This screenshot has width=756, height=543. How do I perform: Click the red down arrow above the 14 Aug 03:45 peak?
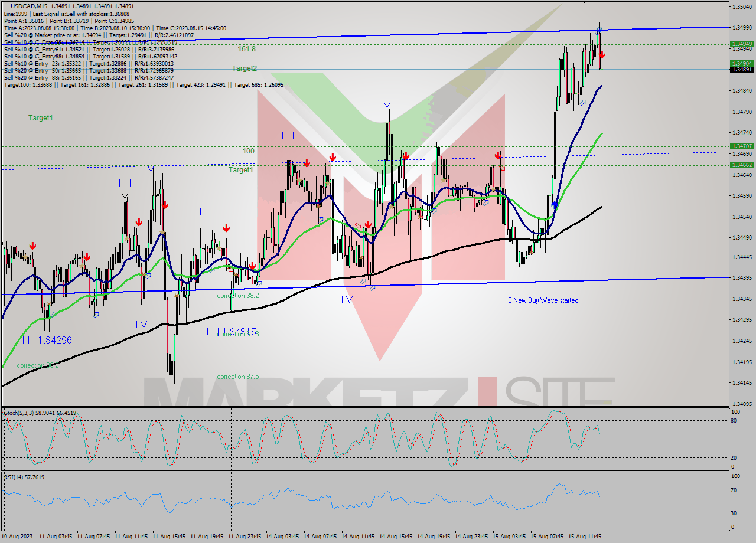[x=306, y=163]
